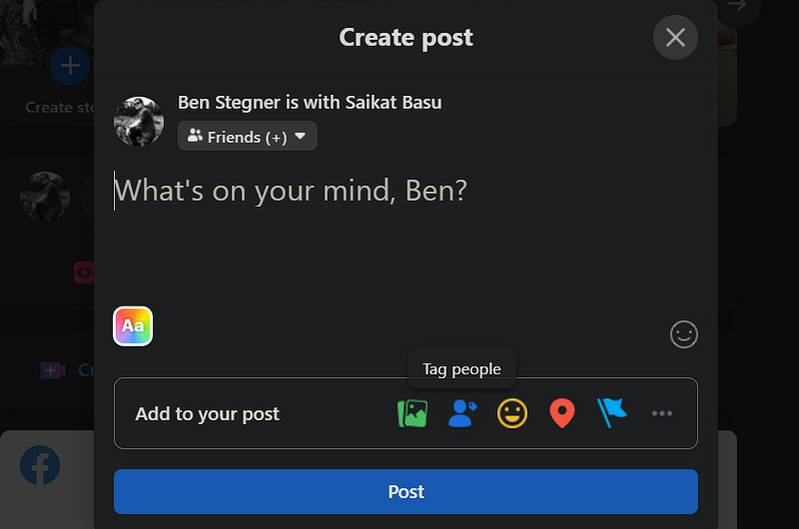This screenshot has height=529, width=799.
Task: Add a photo or video to post
Action: pyautogui.click(x=412, y=413)
